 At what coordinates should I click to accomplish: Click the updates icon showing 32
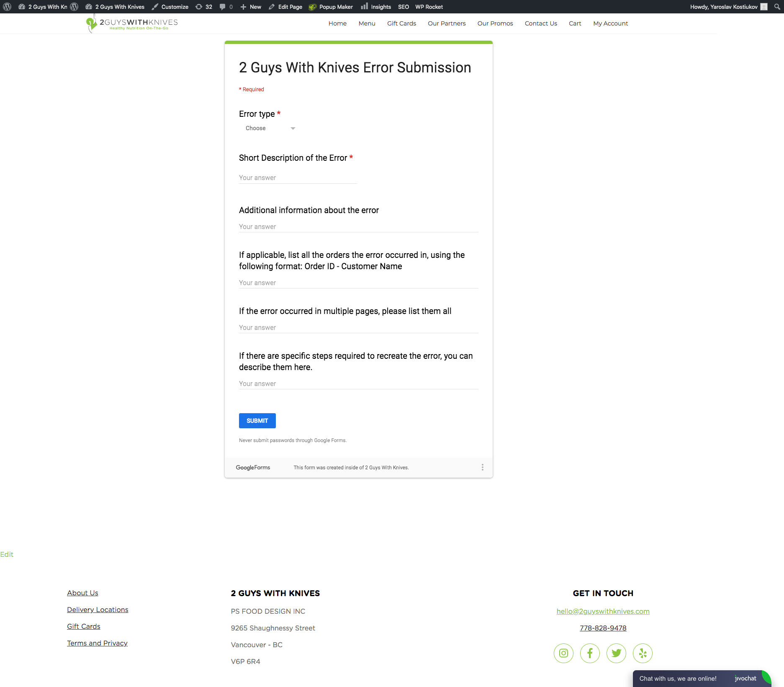point(204,7)
